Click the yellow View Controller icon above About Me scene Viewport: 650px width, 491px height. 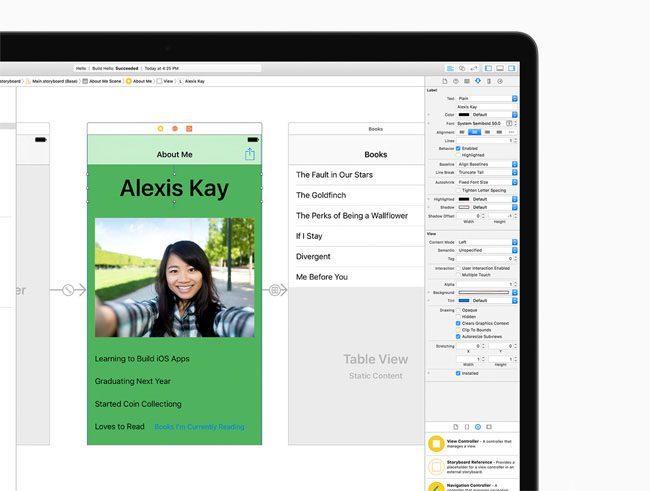click(x=160, y=129)
